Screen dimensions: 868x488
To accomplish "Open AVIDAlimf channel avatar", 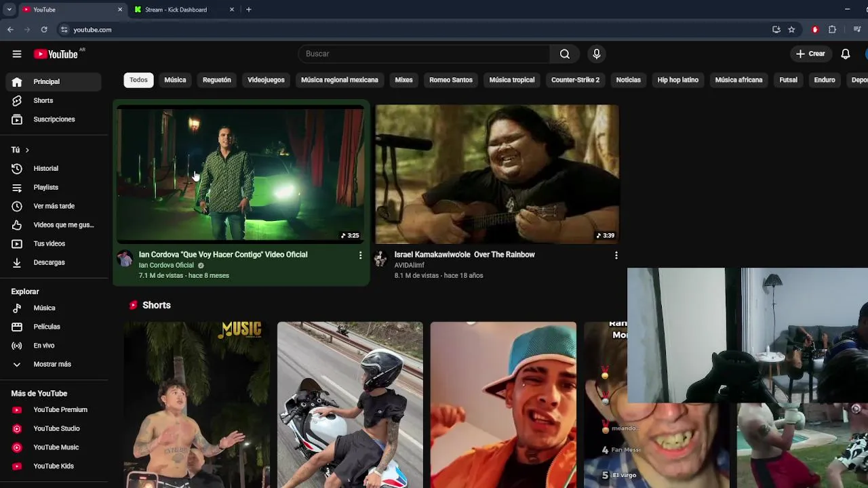I will click(380, 258).
